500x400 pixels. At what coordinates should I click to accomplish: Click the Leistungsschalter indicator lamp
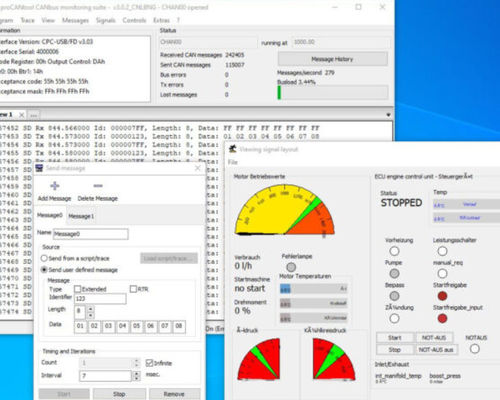(x=442, y=251)
